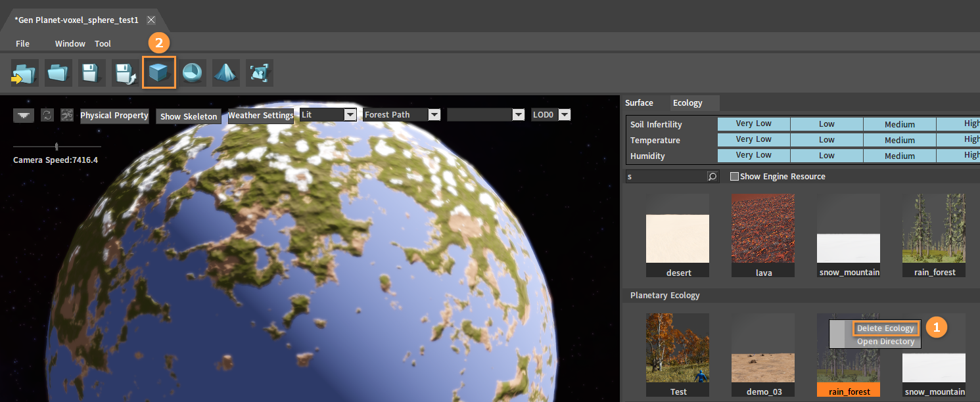Select the lava ecology thumbnail
The image size is (980, 402).
(764, 236)
